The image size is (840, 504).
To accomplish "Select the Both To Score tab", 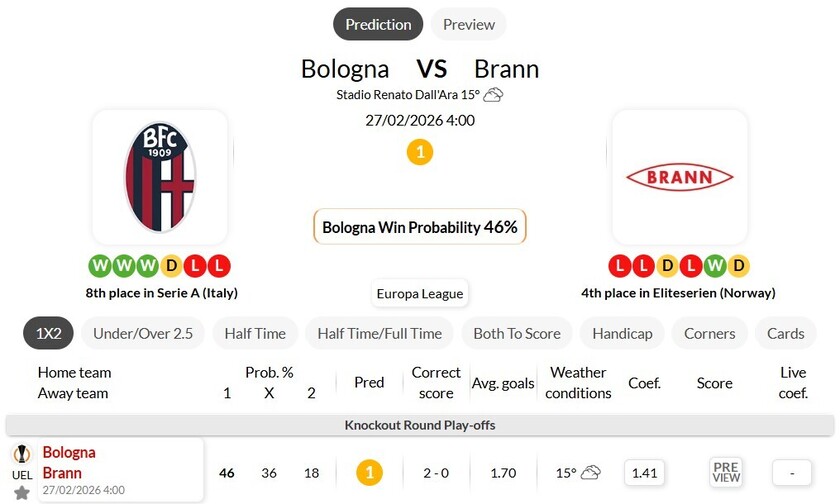I will coord(517,333).
